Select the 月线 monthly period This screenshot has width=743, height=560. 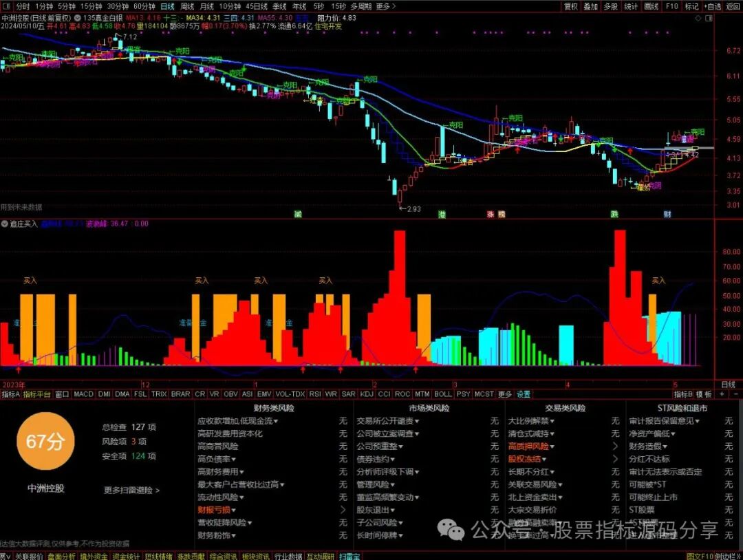pos(206,6)
